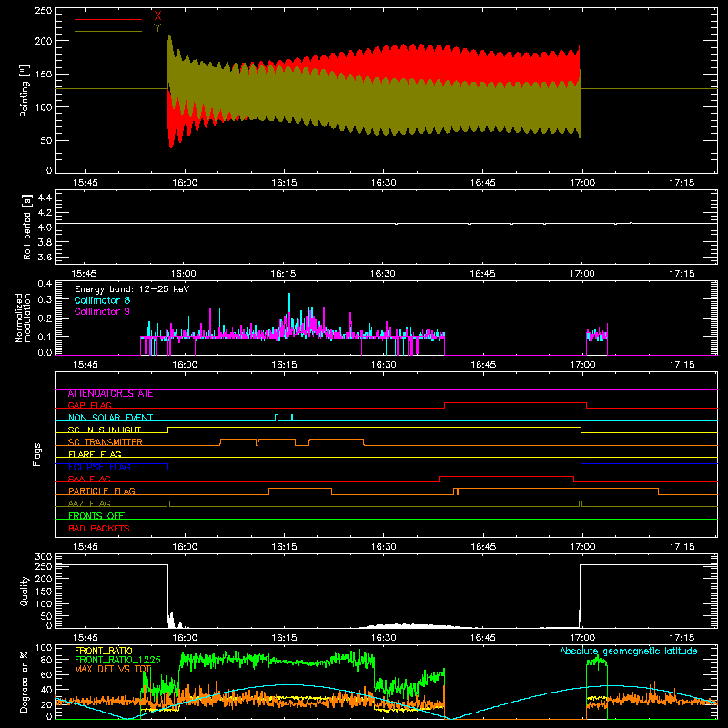Select the GAP_FLAG label
Screen dimensions: 728x728
tap(89, 405)
